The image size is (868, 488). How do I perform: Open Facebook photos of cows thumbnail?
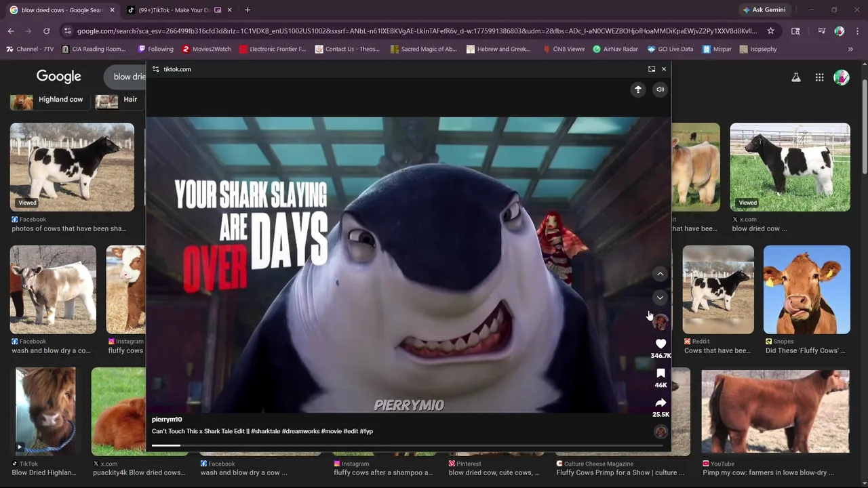(x=72, y=167)
